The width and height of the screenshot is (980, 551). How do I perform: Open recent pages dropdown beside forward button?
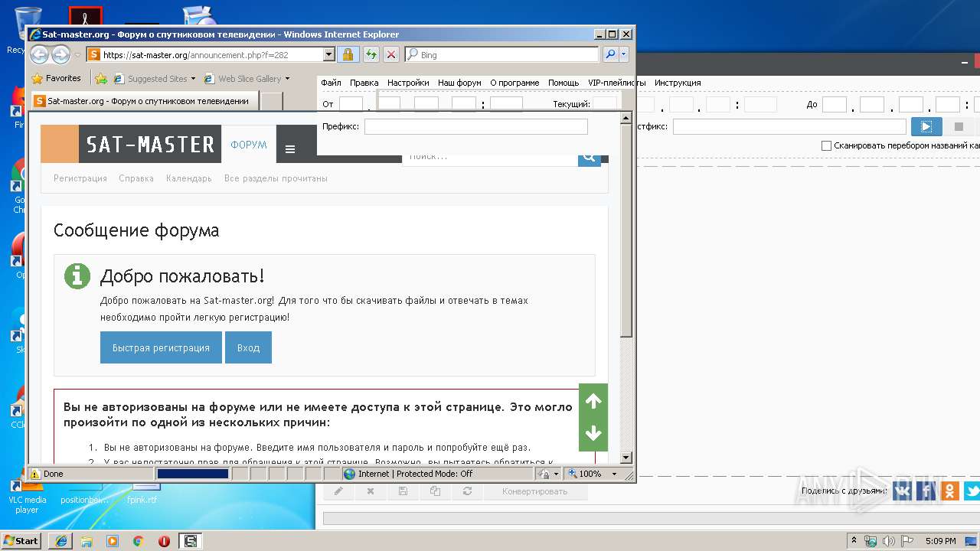pyautogui.click(x=77, y=54)
